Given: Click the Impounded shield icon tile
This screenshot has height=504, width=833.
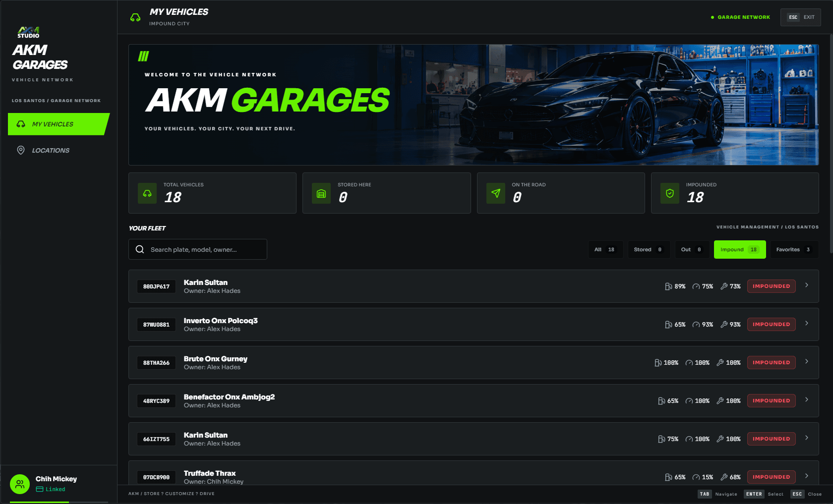Looking at the screenshot, I should point(670,193).
